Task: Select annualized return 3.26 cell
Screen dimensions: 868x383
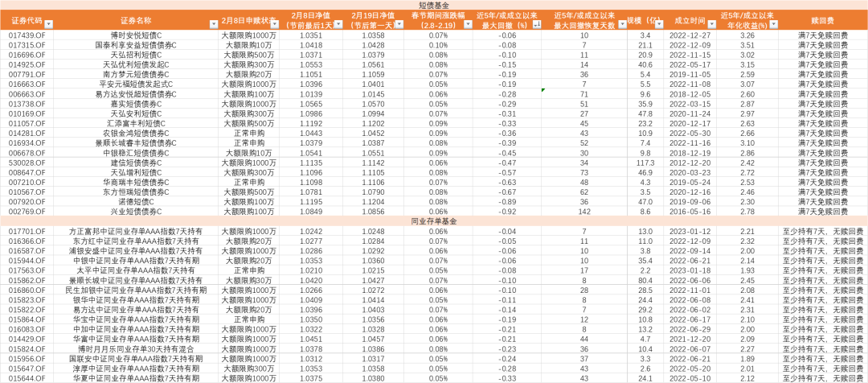Action: pos(747,35)
